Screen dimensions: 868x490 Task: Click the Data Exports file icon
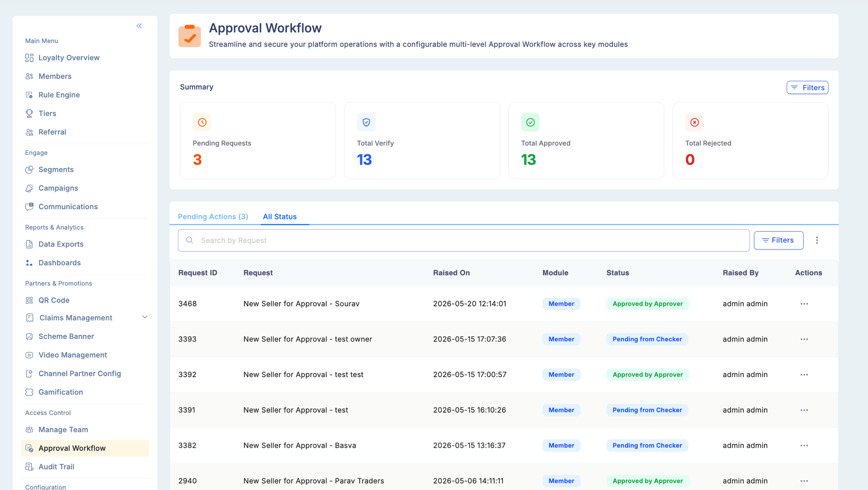pos(29,244)
